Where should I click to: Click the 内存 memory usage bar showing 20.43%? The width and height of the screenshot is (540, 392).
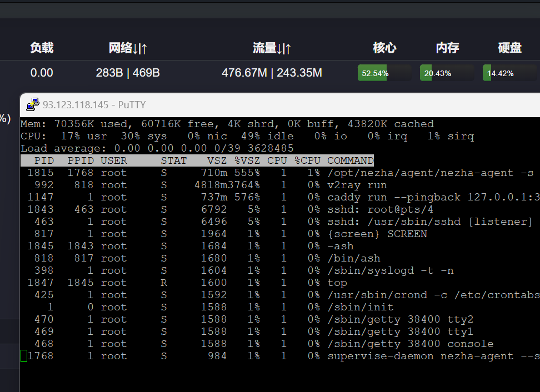click(x=447, y=73)
